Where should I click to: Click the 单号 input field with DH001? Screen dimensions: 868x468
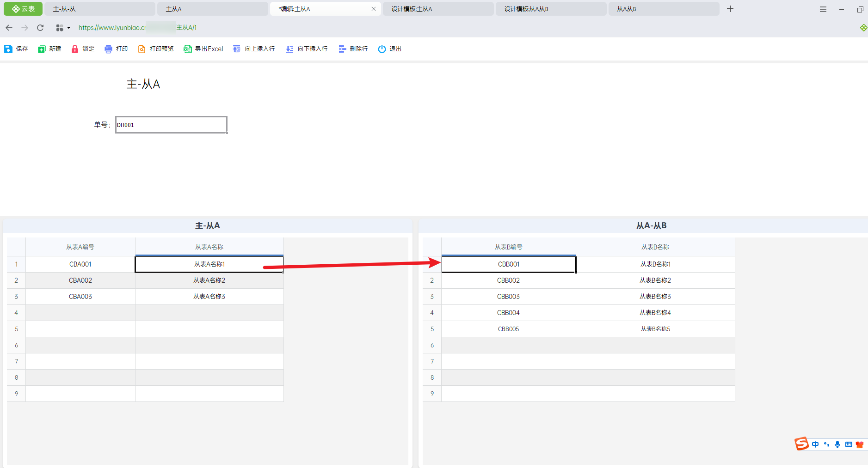pos(171,125)
